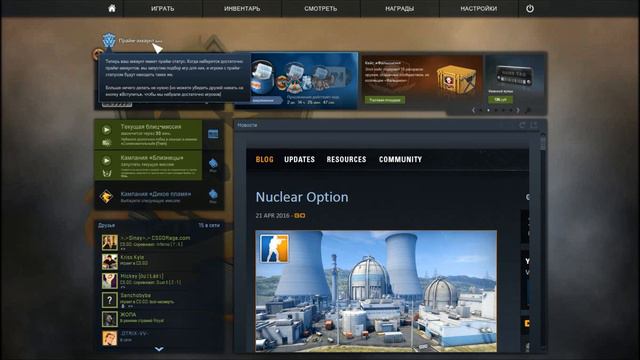Click the Близнецы campaign emblem icon
640x360 pixels.
107,173
